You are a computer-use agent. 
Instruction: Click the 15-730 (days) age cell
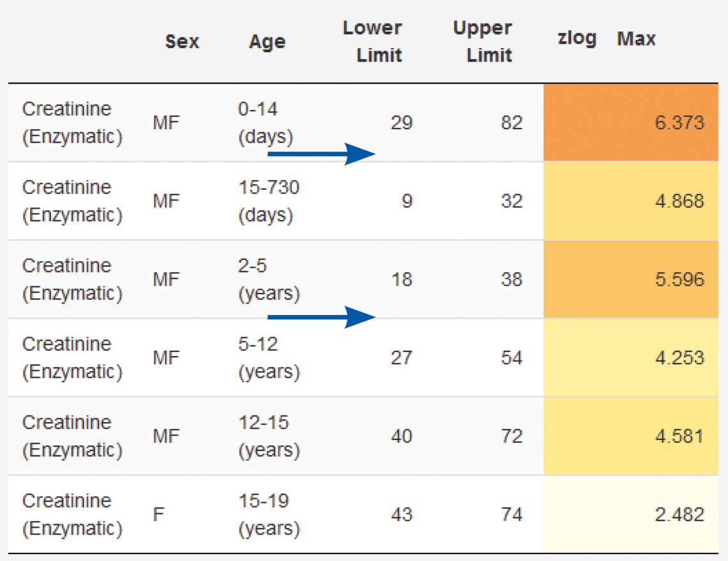click(269, 201)
